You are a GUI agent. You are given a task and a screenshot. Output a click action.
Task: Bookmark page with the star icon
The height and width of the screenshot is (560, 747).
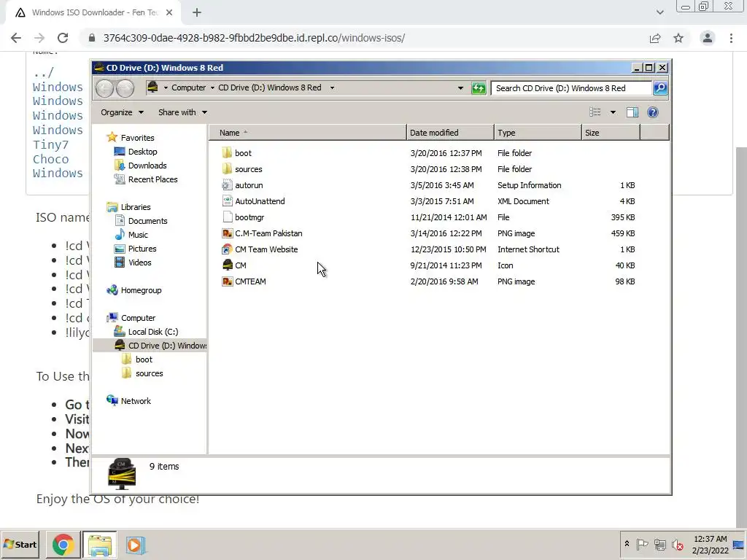(678, 38)
